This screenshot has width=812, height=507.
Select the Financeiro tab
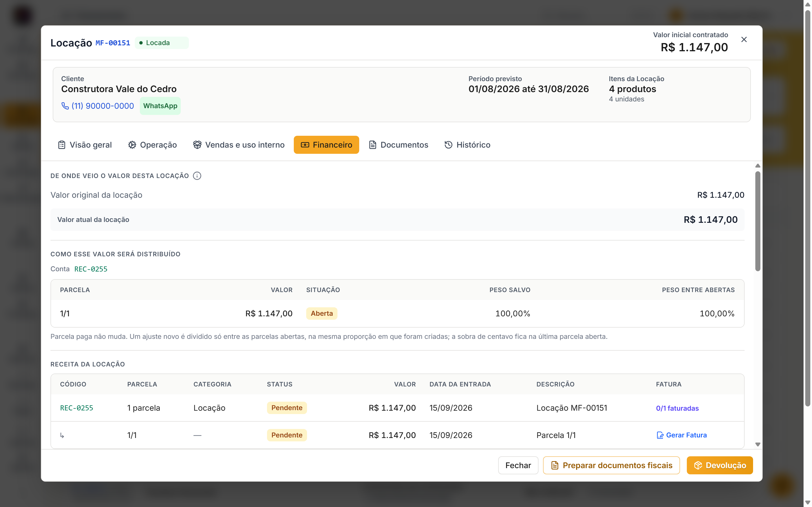(326, 145)
